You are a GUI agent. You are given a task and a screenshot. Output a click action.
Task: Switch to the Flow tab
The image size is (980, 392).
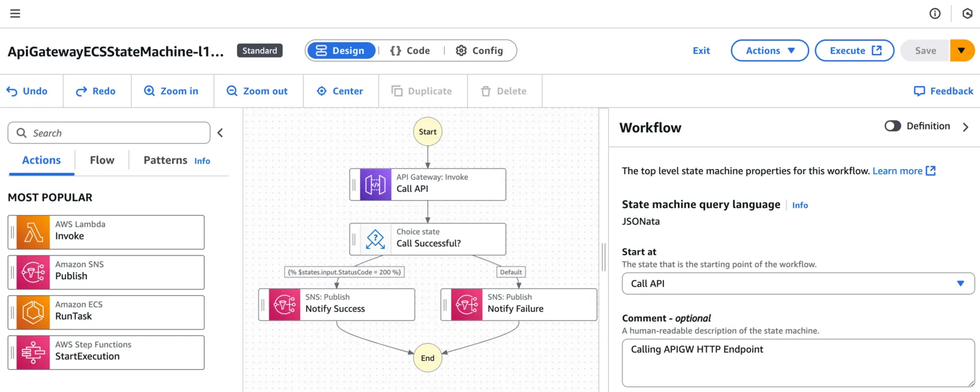(x=102, y=160)
